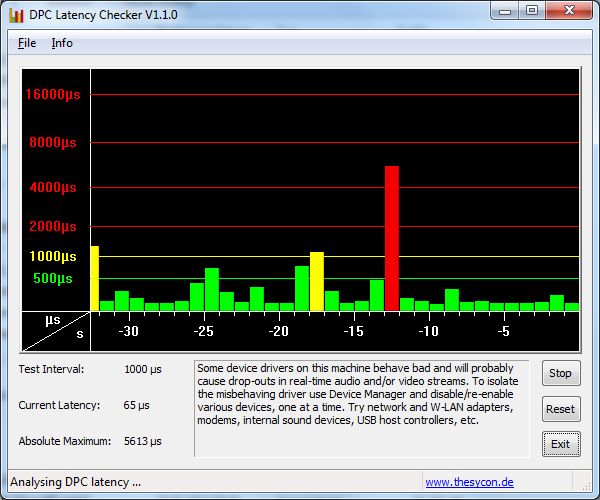
Task: Click the yellow bar at the chart's left edge
Action: [x=95, y=279]
